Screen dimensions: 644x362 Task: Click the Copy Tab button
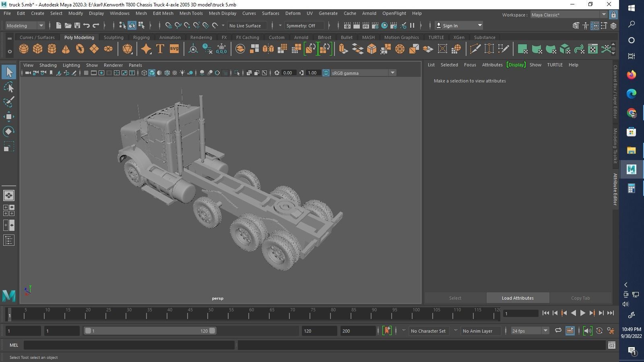click(580, 298)
